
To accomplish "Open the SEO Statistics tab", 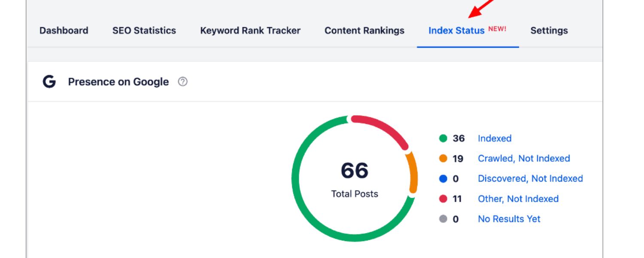I will pyautogui.click(x=143, y=31).
